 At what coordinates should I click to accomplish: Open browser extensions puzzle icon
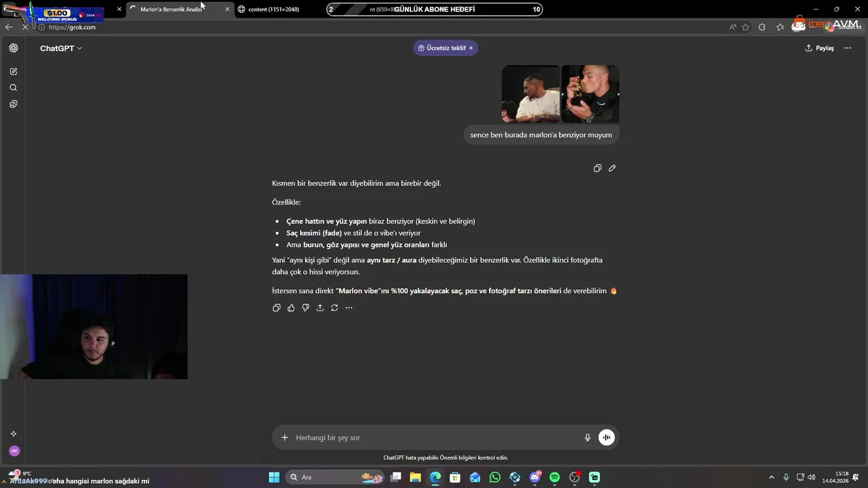point(762,27)
